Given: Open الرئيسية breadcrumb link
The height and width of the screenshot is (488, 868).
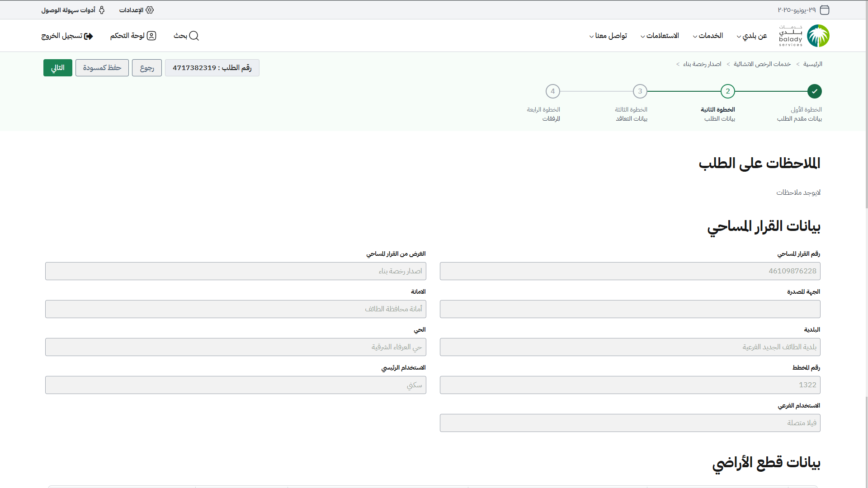Looking at the screenshot, I should click(812, 64).
